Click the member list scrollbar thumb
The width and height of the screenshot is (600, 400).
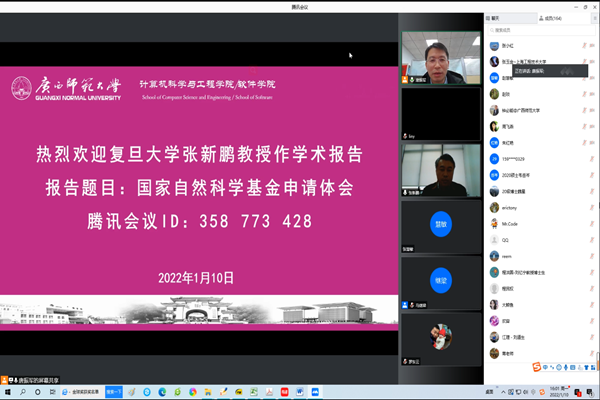[x=598, y=362]
